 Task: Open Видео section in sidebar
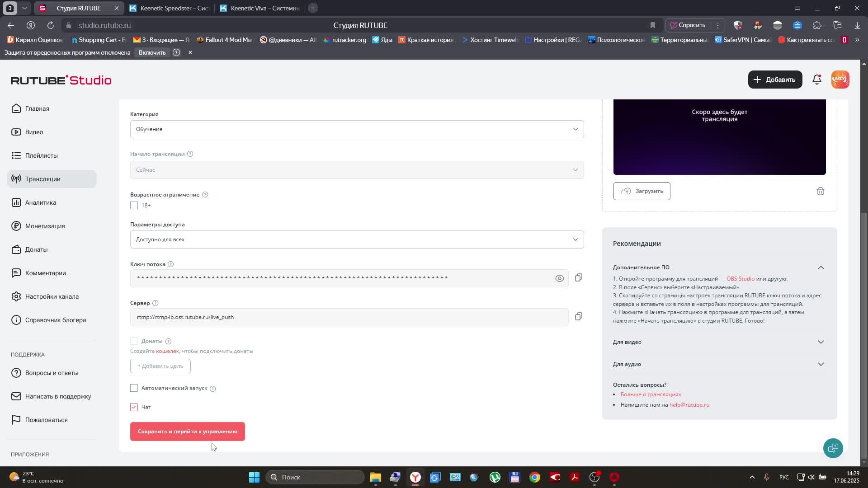[52, 132]
